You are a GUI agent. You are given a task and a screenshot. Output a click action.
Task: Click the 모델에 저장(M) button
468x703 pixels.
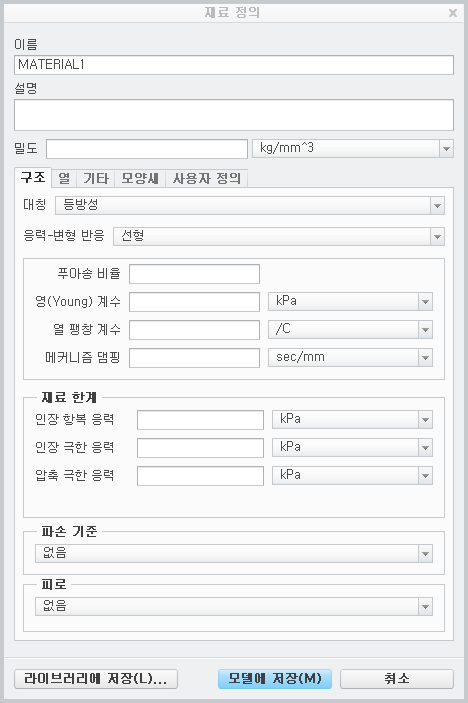coord(275,679)
